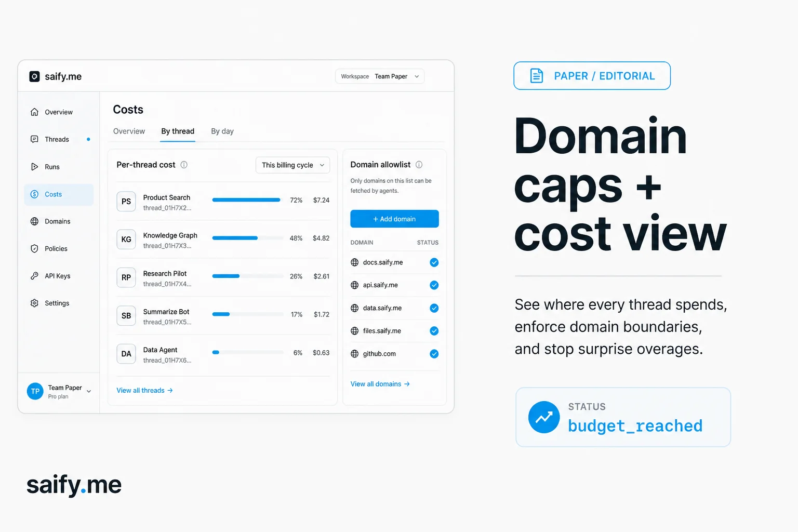The image size is (798, 532).
Task: Click the API Keys key icon
Action: click(x=34, y=276)
